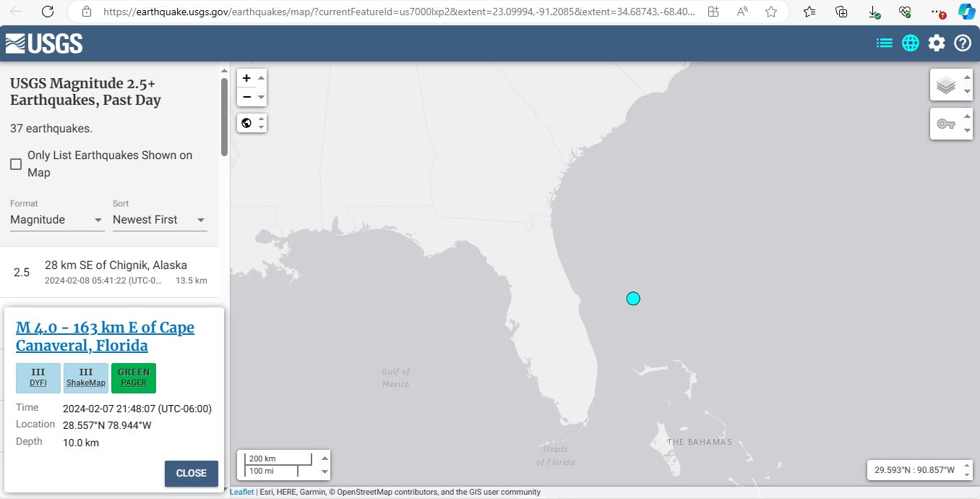Expand the zoom control's upper arrow

262,78
